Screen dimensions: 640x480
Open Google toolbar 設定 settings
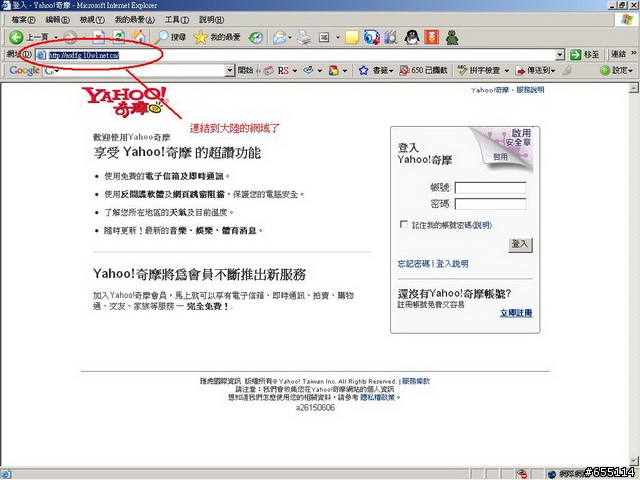pos(616,70)
